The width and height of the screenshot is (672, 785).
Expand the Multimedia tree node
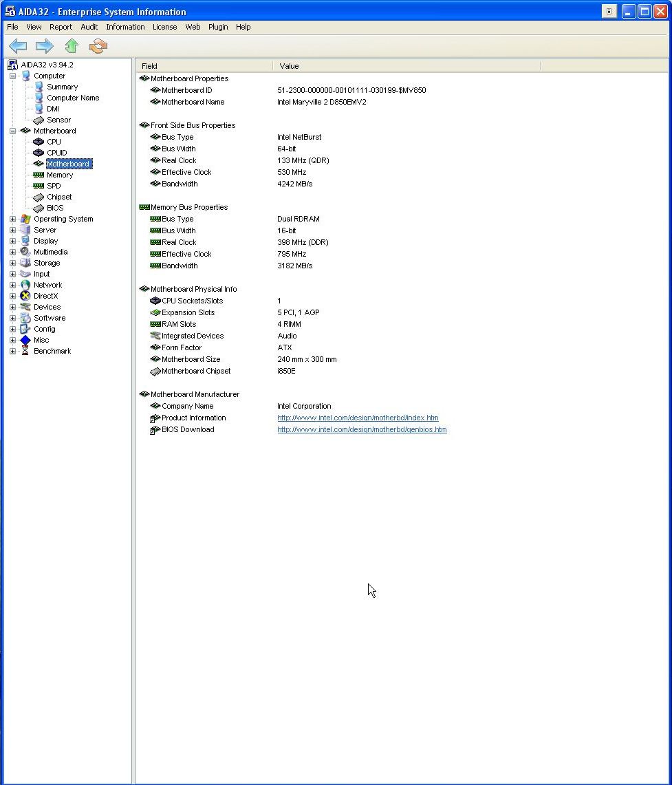click(x=12, y=252)
